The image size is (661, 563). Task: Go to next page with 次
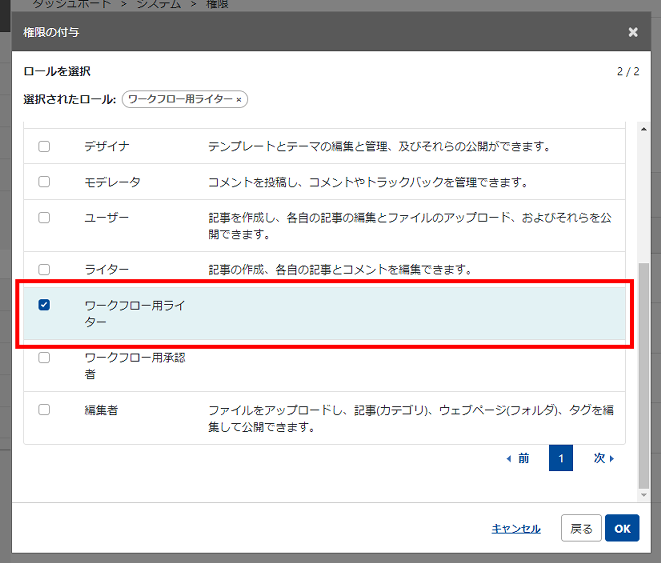[x=604, y=458]
